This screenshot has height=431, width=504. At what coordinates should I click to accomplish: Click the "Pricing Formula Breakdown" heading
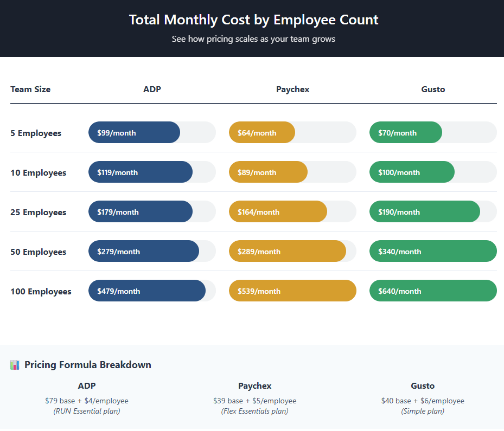(x=88, y=365)
